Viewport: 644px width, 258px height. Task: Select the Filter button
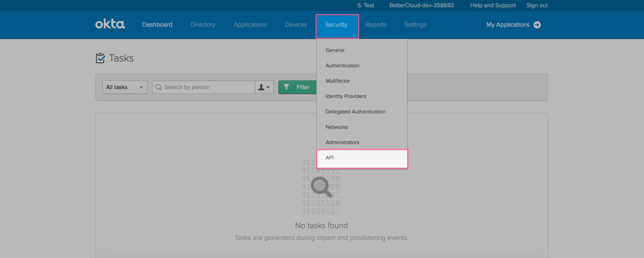(299, 87)
